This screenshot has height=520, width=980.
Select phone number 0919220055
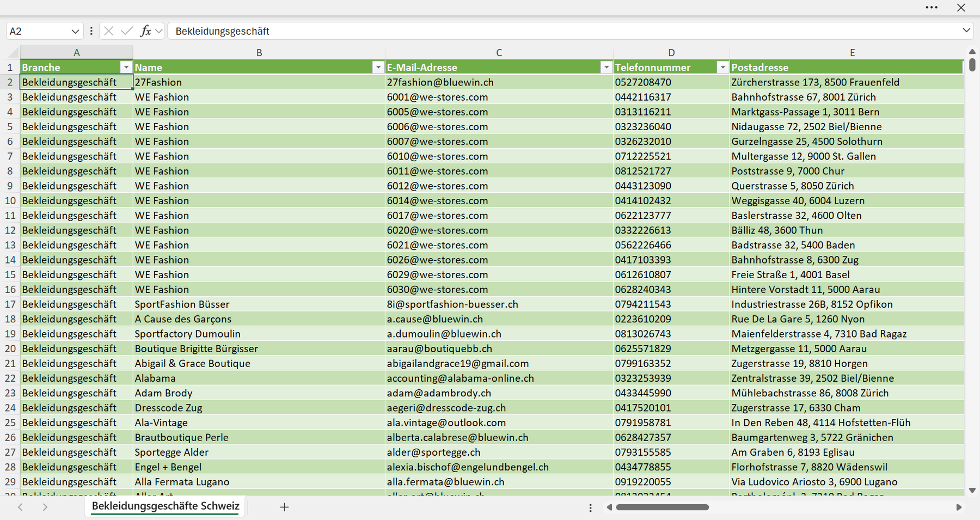671,482
